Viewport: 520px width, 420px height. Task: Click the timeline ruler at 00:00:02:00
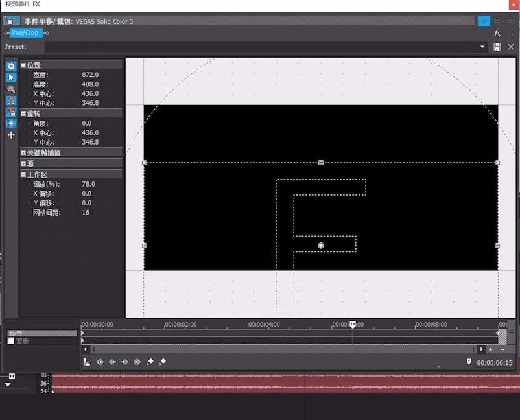[181, 325]
